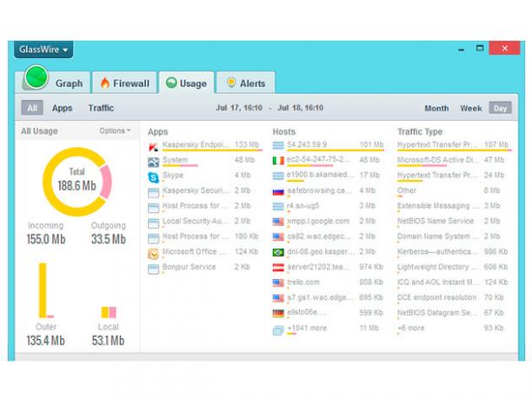
Task: Click the Outer traffic yellow bar
Action: tap(43, 290)
